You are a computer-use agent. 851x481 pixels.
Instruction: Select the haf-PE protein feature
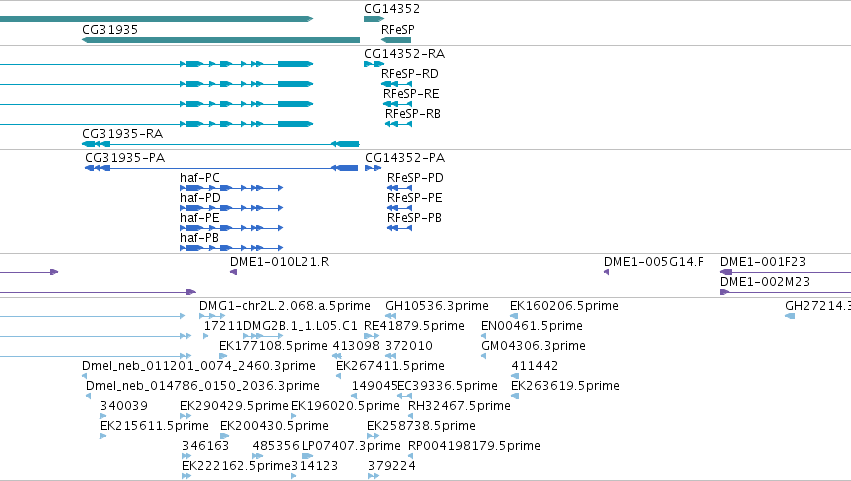pos(232,228)
